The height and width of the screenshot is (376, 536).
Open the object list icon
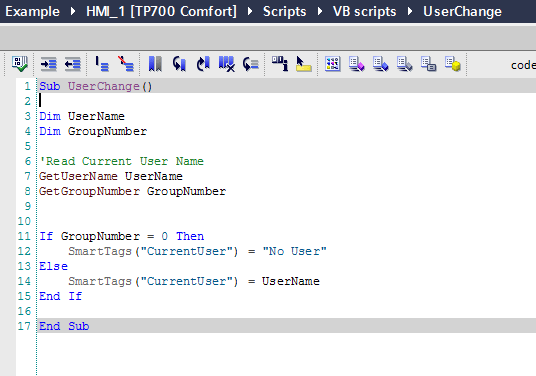coord(280,64)
